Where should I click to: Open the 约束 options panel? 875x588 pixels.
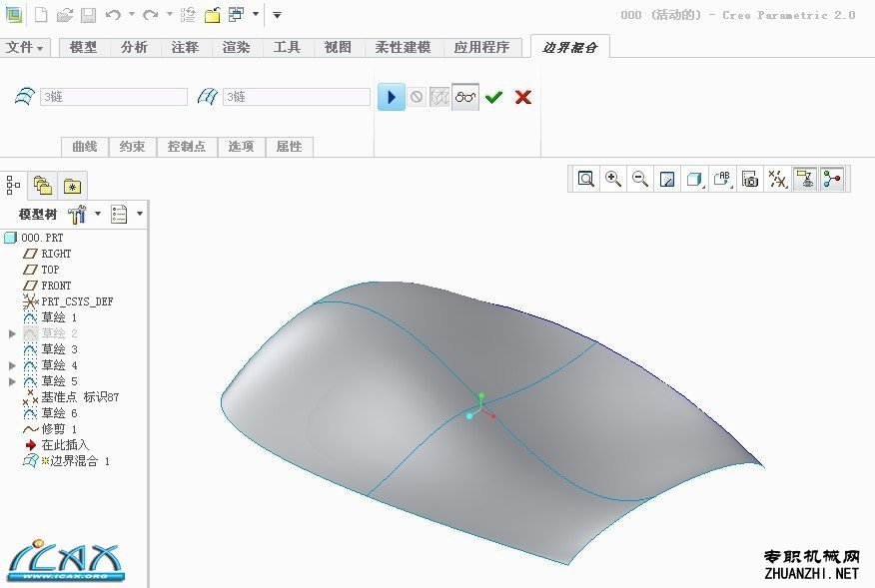coord(132,147)
